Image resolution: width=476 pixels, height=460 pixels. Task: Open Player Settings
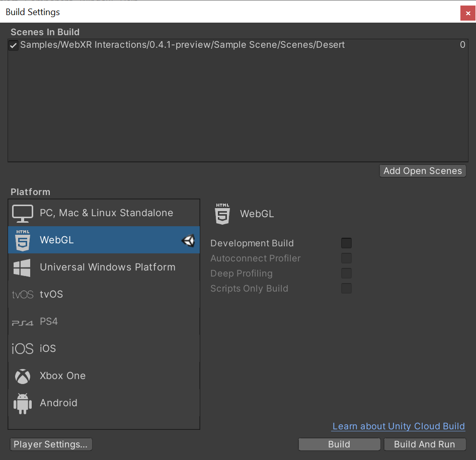pos(51,444)
